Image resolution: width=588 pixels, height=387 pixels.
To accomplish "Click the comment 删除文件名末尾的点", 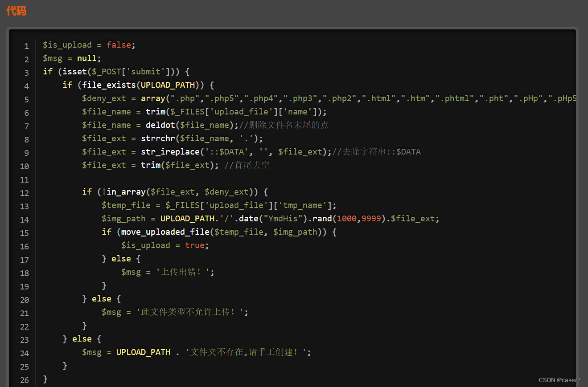I will (284, 125).
